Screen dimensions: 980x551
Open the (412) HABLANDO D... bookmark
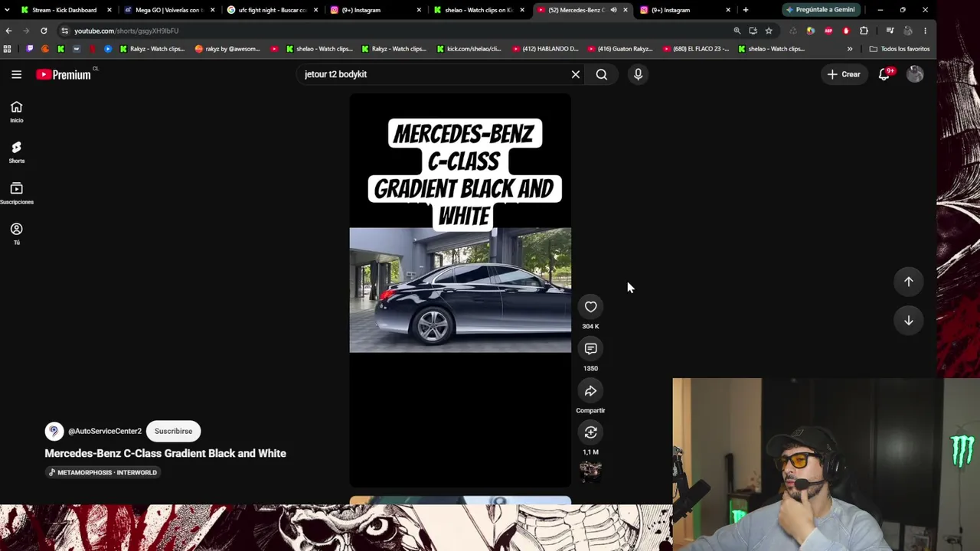[x=545, y=49]
